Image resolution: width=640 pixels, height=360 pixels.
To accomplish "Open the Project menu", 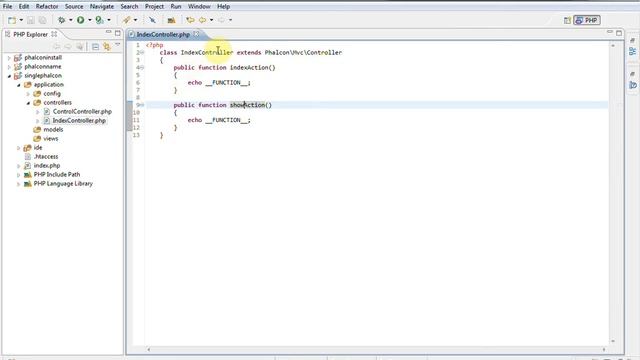I will [x=154, y=7].
